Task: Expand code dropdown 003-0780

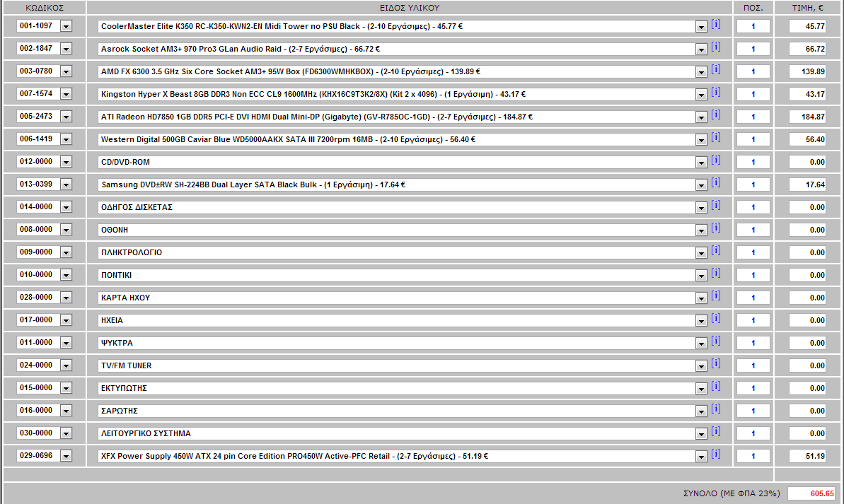Action: (66, 71)
